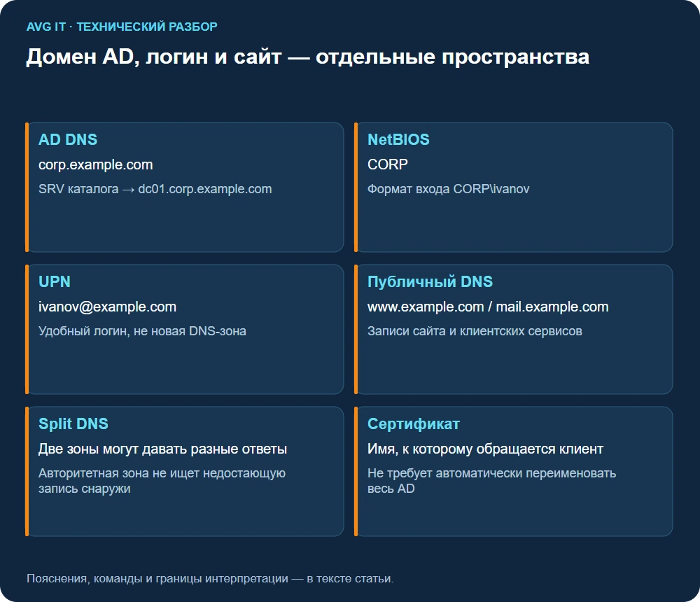Image resolution: width=700 pixels, height=602 pixels.
Task: Select the 'UPN' card heading
Action: coord(55,281)
